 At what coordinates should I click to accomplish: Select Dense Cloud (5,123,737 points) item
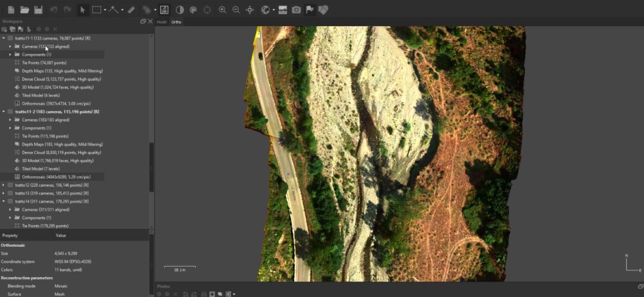[61, 79]
